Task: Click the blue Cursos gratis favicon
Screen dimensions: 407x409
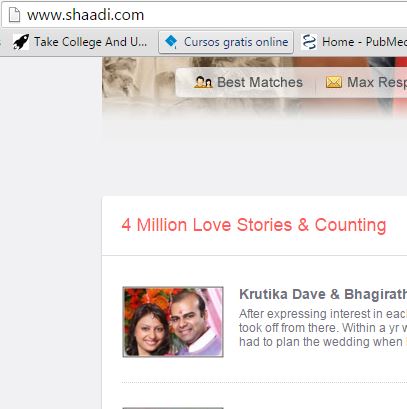Action: click(171, 42)
